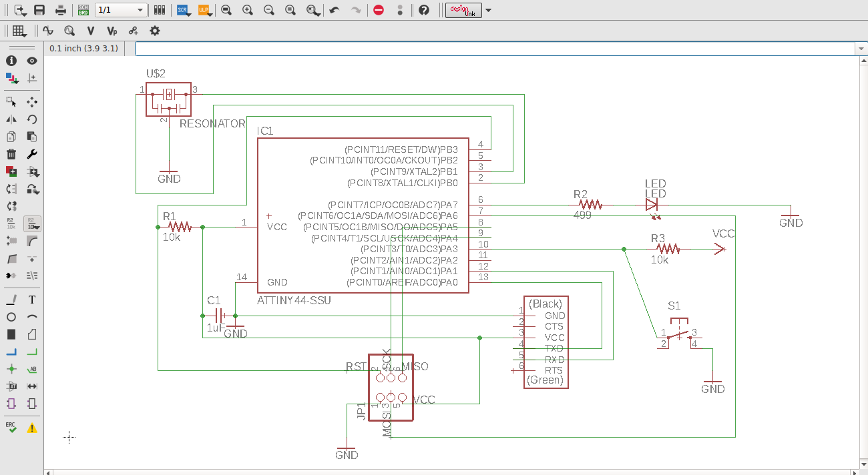Image resolution: width=868 pixels, height=475 pixels.
Task: Select the Rotate tool
Action: coord(31,119)
